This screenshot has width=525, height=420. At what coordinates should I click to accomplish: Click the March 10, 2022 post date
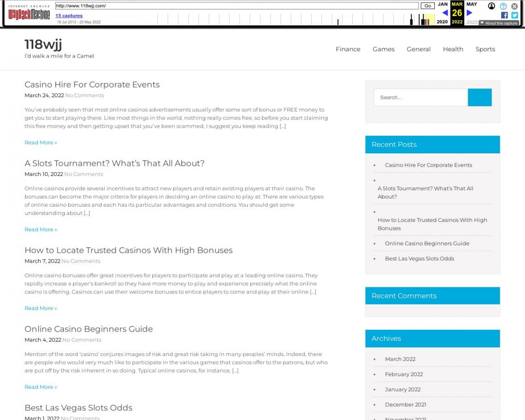coord(44,174)
